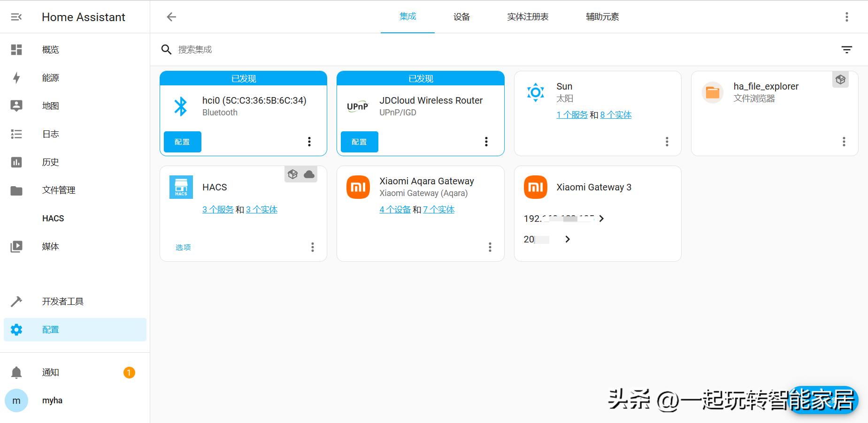Viewport: 868px width, 423px height.
Task: Open the 地图 (Map) view from sidebar
Action: click(50, 106)
